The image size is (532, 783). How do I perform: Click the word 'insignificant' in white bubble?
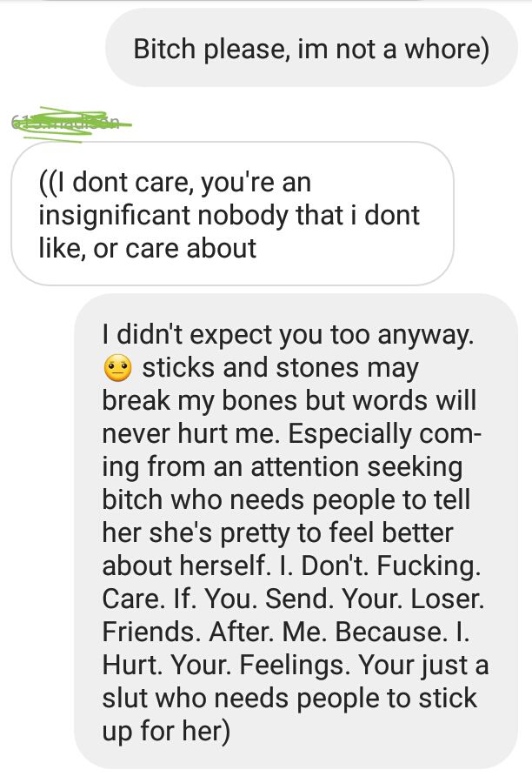(x=113, y=215)
